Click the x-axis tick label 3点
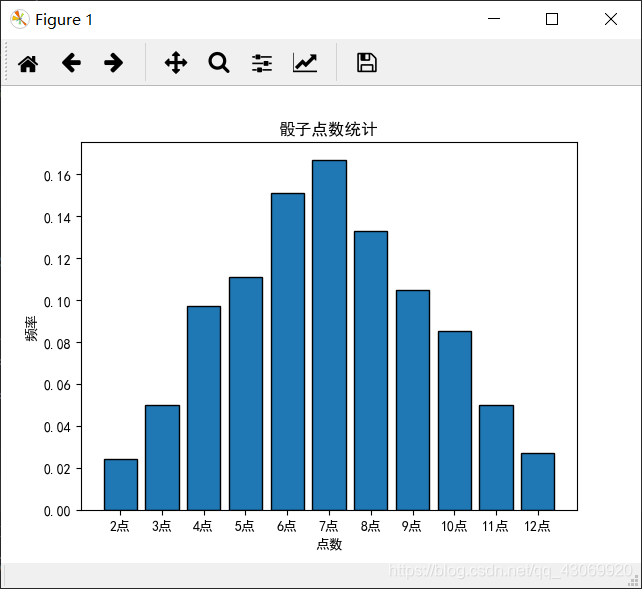This screenshot has height=589, width=642. tap(162, 526)
